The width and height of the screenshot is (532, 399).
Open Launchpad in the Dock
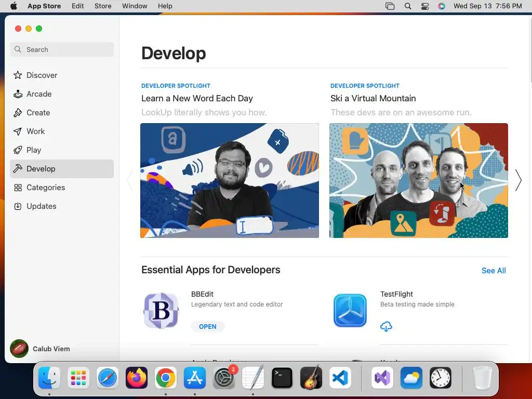(x=78, y=378)
